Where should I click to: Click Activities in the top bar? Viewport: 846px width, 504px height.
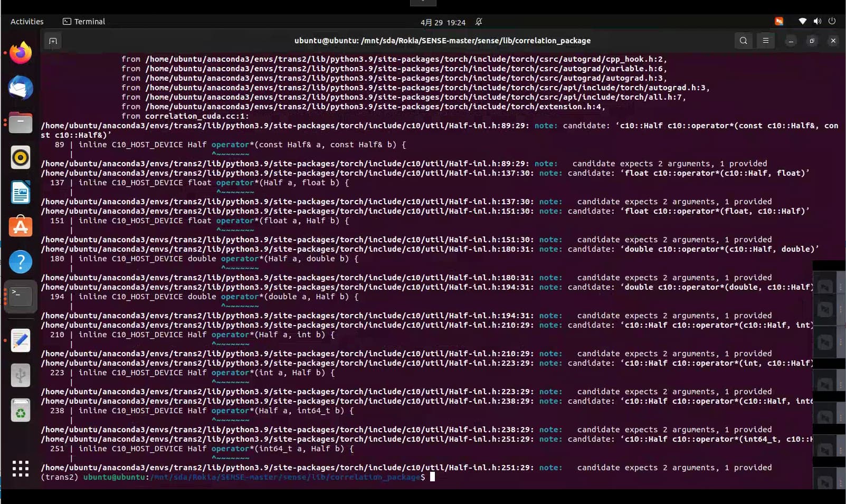(x=27, y=22)
